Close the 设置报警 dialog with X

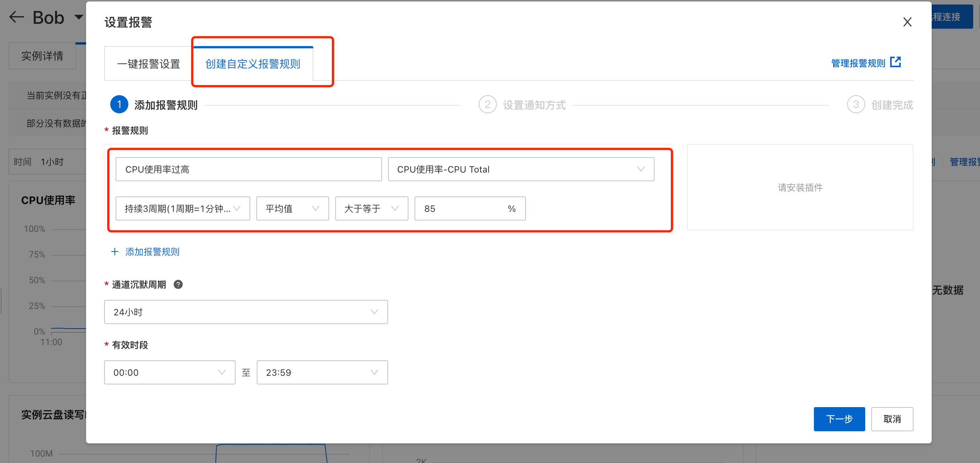907,22
